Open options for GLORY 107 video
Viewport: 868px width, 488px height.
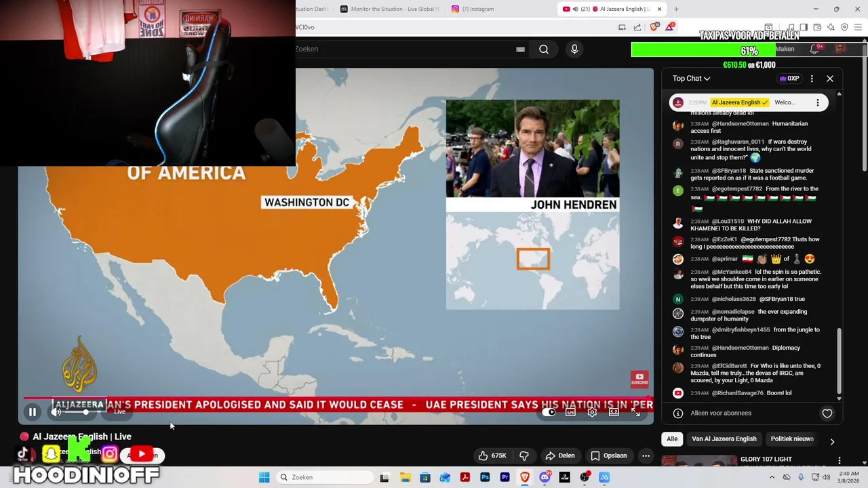pyautogui.click(x=839, y=460)
